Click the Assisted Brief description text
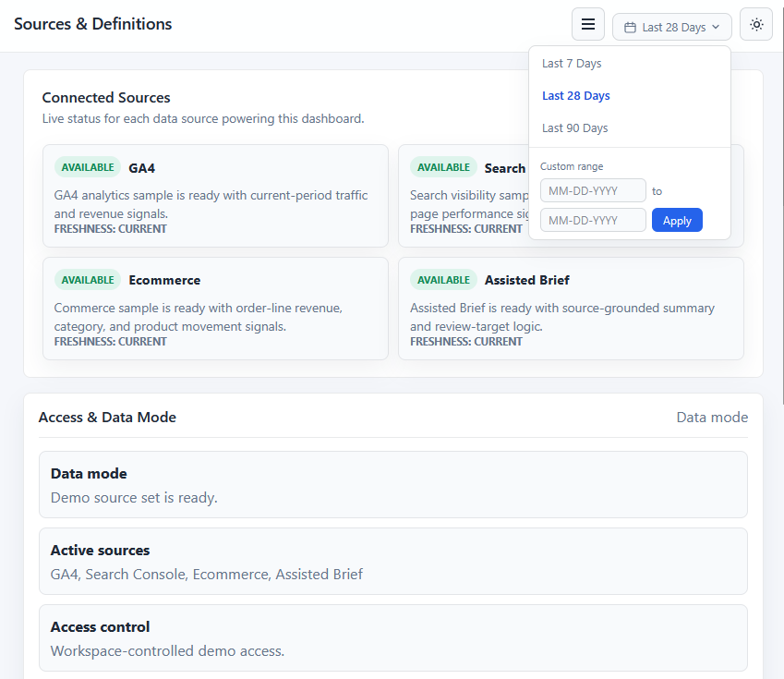784x679 pixels. [x=562, y=317]
